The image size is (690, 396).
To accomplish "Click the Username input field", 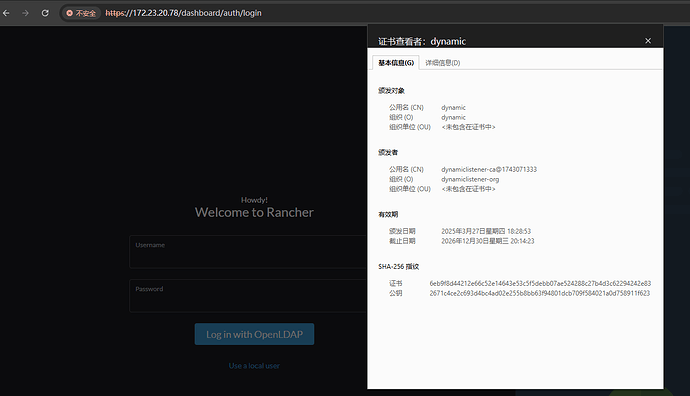I will click(x=248, y=252).
